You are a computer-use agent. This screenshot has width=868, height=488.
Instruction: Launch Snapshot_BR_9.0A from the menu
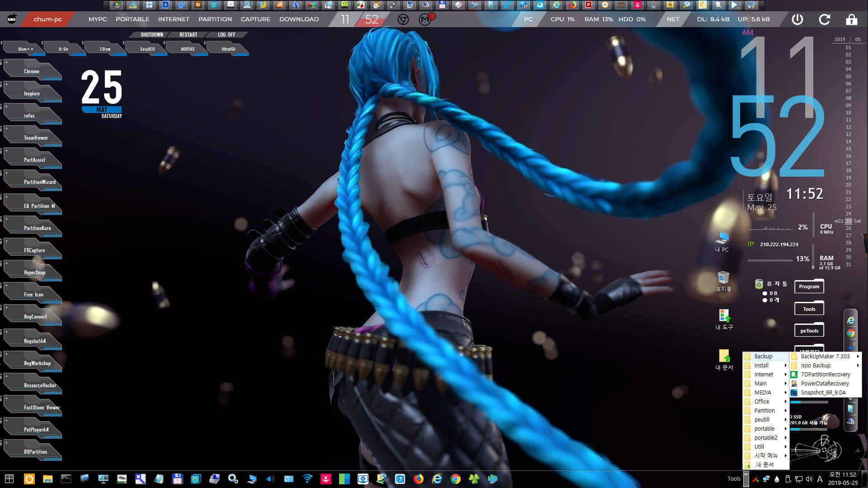(x=825, y=393)
